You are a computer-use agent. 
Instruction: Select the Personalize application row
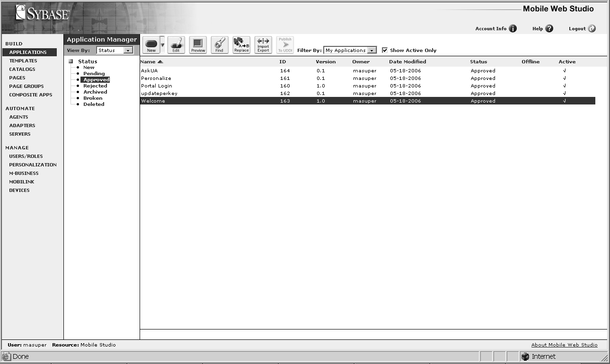(x=368, y=78)
